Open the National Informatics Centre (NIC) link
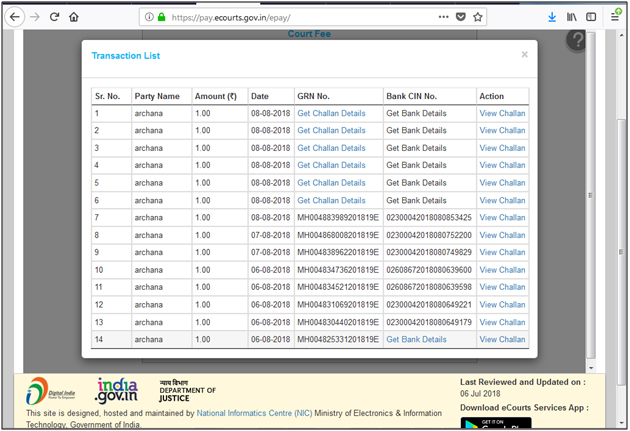 pos(254,413)
